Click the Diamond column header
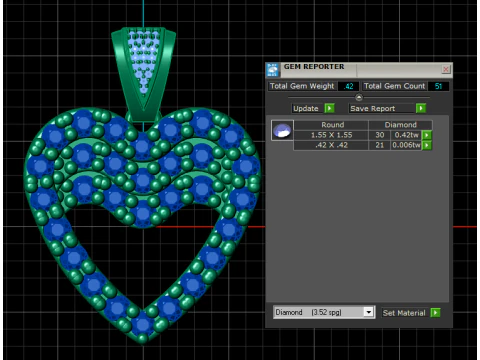 (x=401, y=125)
